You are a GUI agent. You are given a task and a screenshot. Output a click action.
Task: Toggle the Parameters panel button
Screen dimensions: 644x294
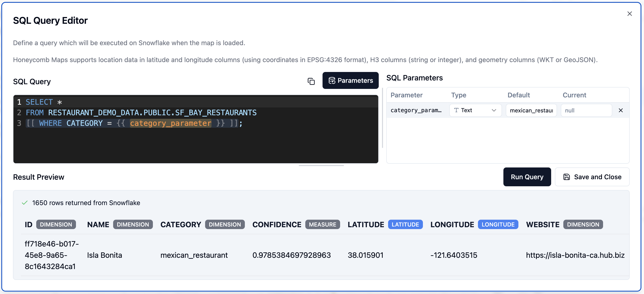tap(350, 80)
